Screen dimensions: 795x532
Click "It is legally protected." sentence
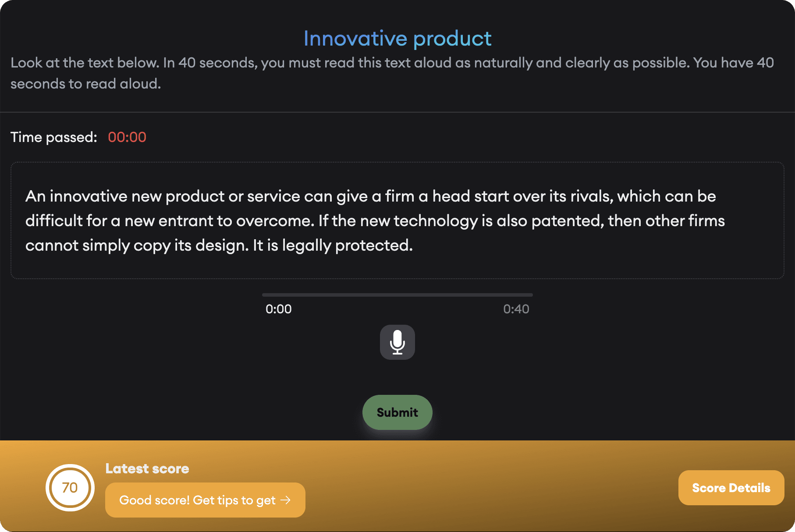[333, 245]
